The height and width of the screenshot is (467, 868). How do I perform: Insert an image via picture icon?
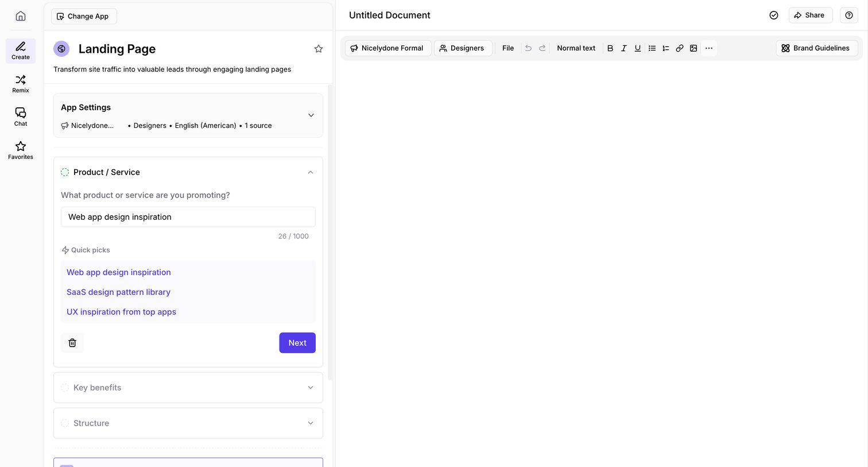693,48
